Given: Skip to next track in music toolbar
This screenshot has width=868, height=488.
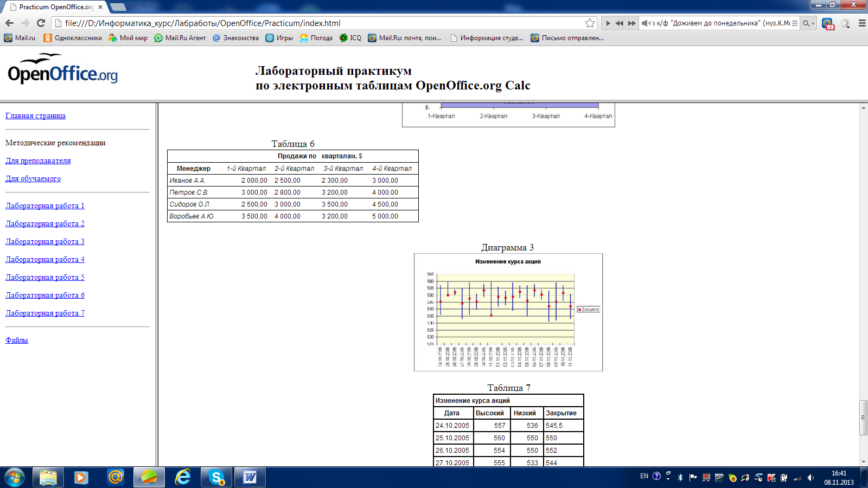Looking at the screenshot, I should click(632, 23).
